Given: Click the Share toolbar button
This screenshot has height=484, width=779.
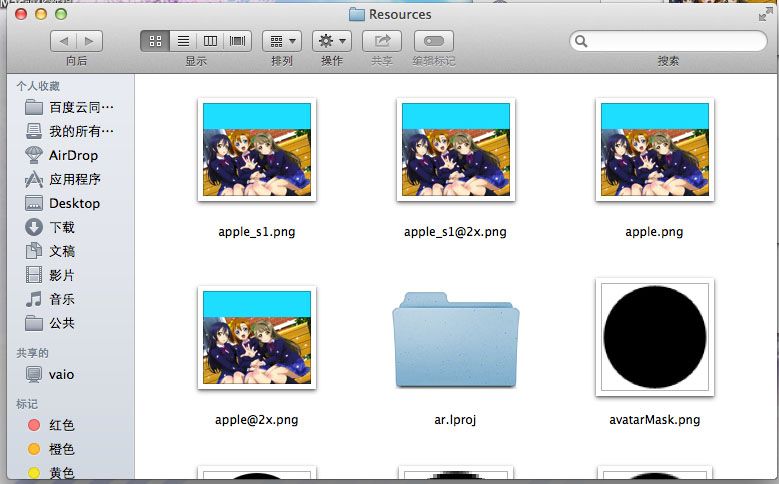Looking at the screenshot, I should 382,41.
